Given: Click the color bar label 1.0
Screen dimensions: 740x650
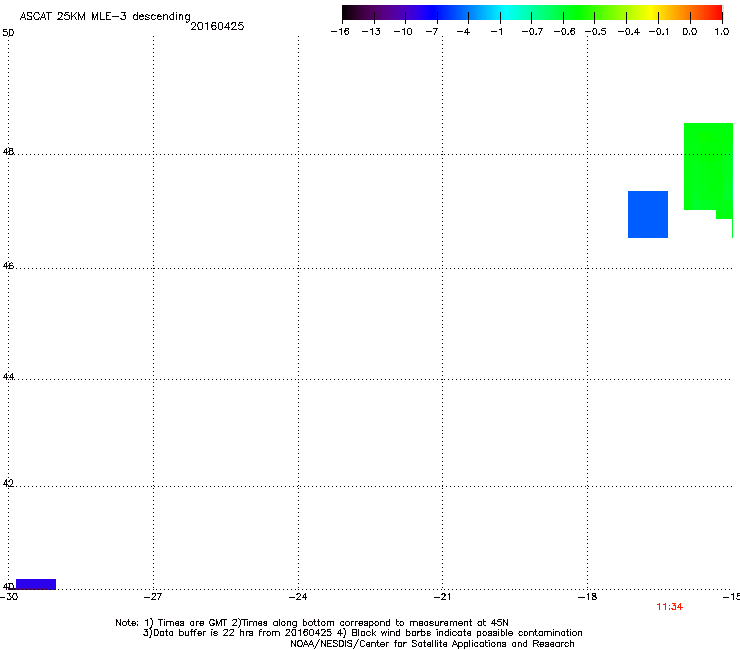Looking at the screenshot, I should 722,32.
